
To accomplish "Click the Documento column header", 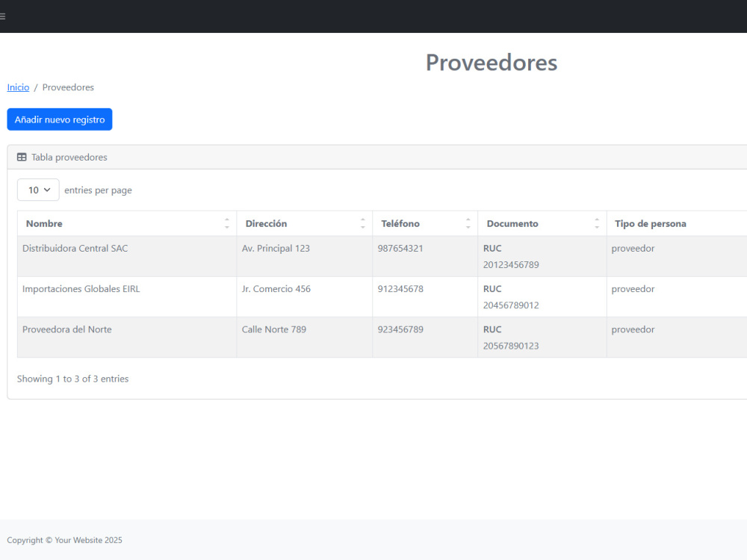I will [542, 223].
